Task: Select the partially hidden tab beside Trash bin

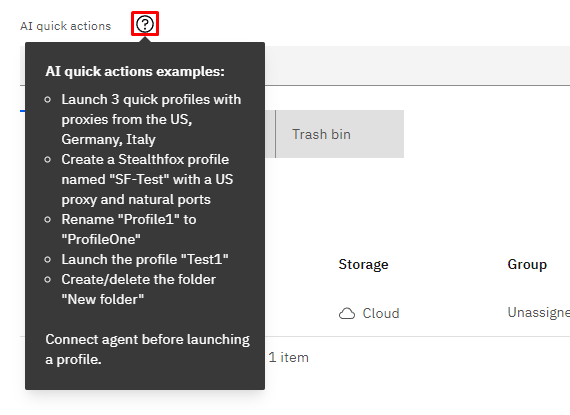Action: [x=270, y=134]
